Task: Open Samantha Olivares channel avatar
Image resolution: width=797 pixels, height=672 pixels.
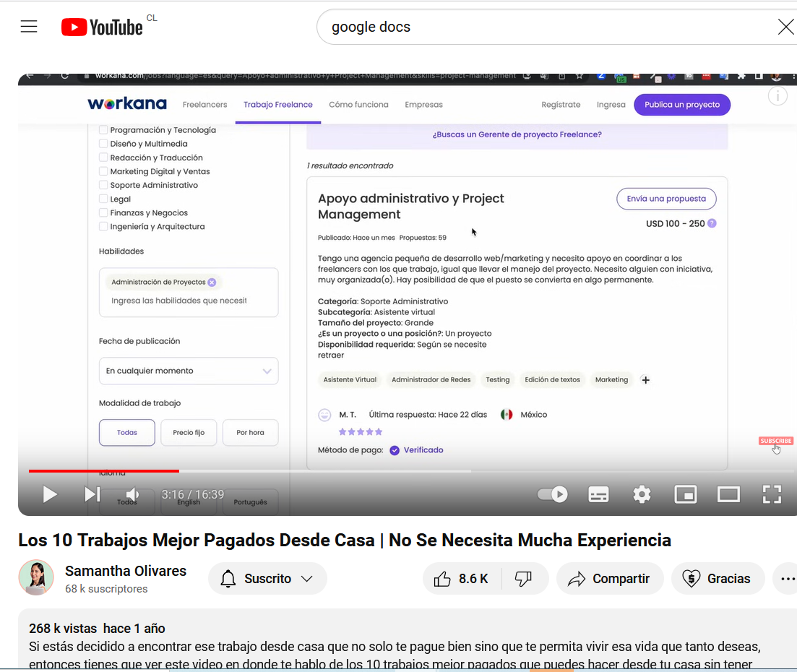Action: 36,577
